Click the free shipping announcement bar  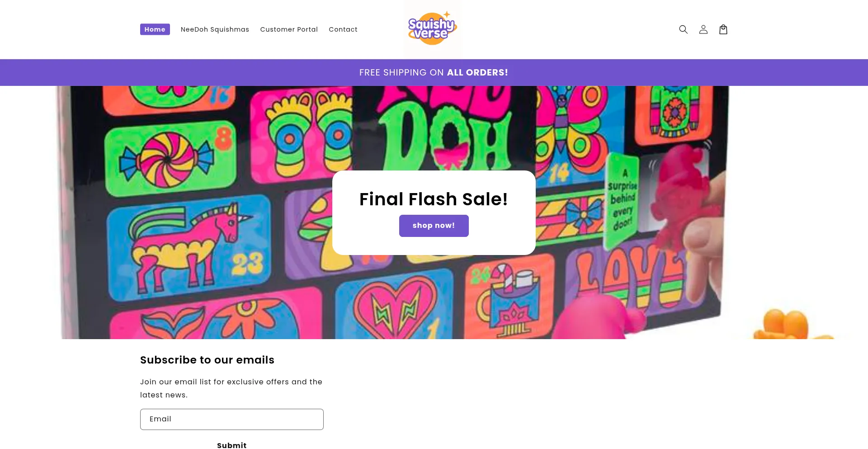pos(434,72)
